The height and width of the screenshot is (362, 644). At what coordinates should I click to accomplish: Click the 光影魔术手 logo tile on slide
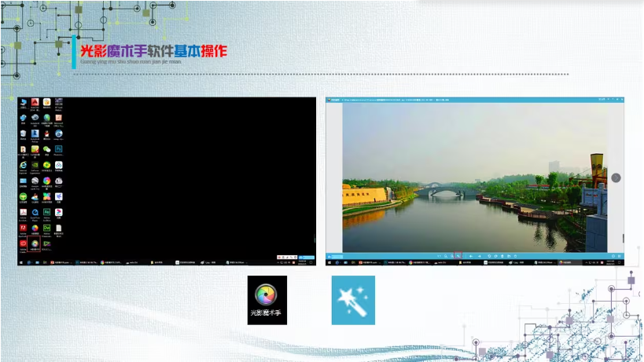267,300
